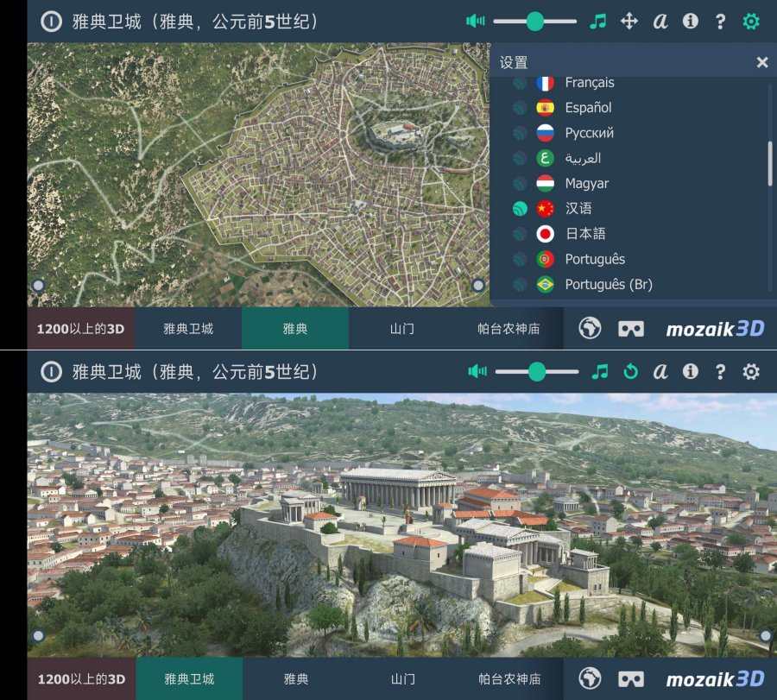
Task: Open help question mark in top screen
Action: click(x=721, y=22)
